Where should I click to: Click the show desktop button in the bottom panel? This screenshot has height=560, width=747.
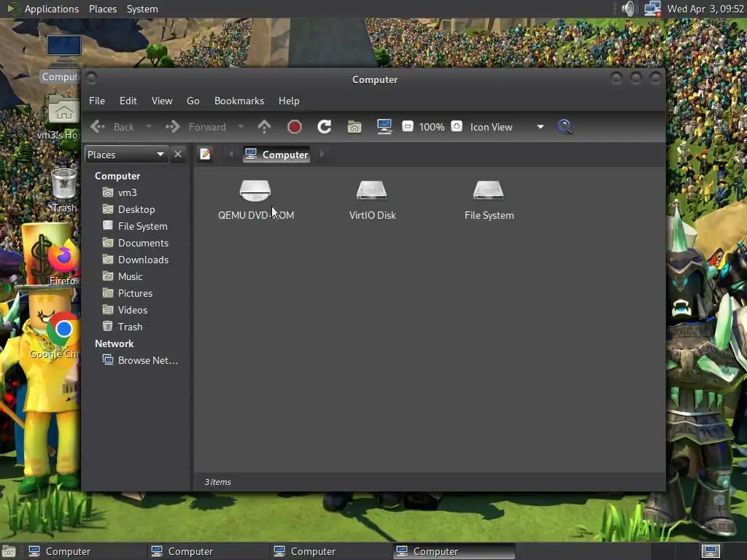point(9,551)
